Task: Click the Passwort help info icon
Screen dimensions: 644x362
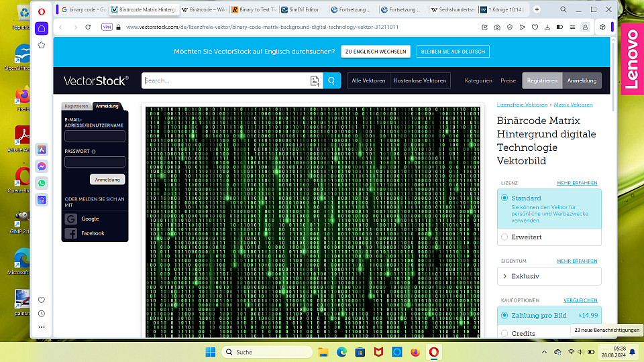Action: pyautogui.click(x=94, y=152)
